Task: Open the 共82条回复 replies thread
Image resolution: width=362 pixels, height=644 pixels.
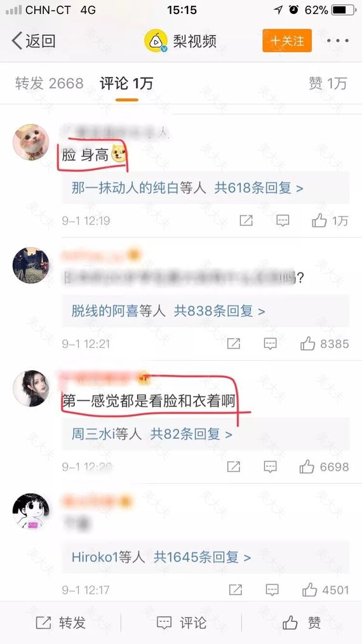Action: click(x=191, y=434)
